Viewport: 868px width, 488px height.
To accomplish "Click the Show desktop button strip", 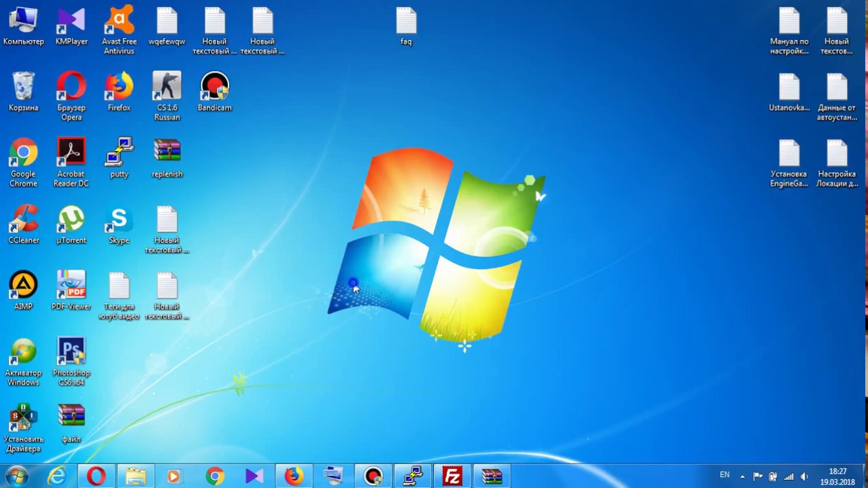I will click(x=863, y=476).
